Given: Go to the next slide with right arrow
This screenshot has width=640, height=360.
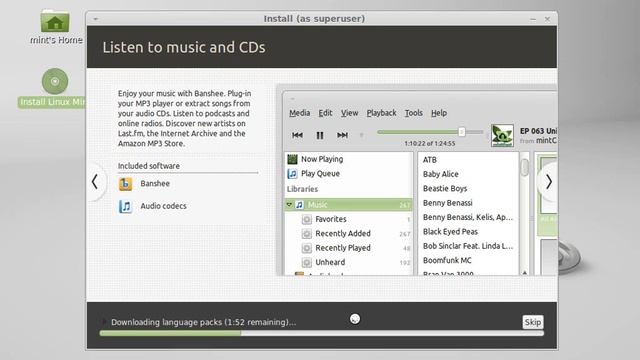Looking at the screenshot, I should (x=549, y=182).
